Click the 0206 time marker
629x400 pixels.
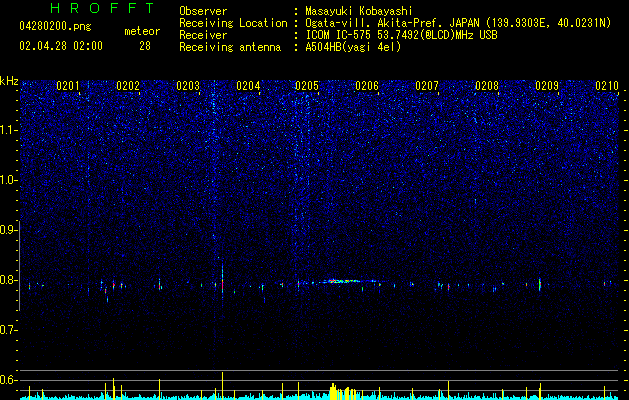click(x=367, y=86)
